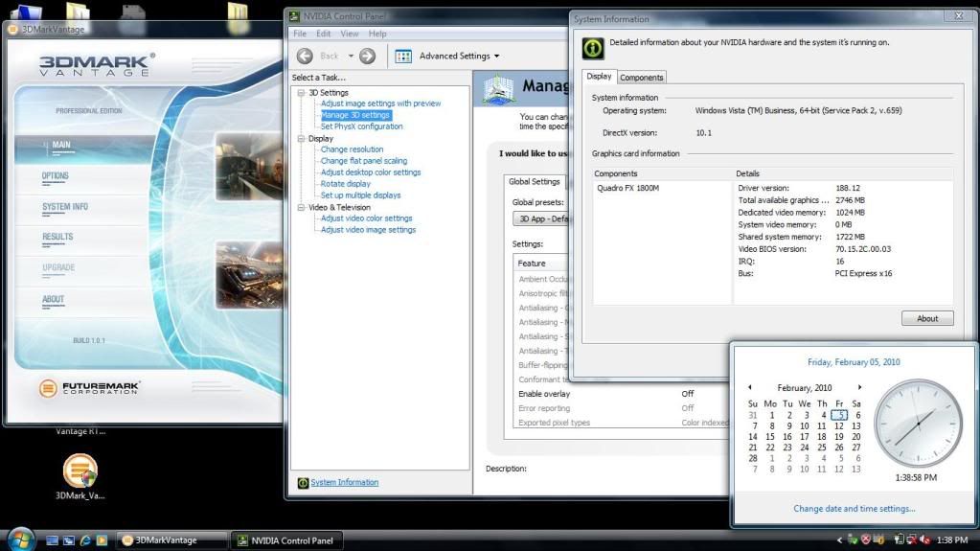This screenshot has height=551, width=980.
Task: Select Adjust desktop color settings
Action: 371,172
